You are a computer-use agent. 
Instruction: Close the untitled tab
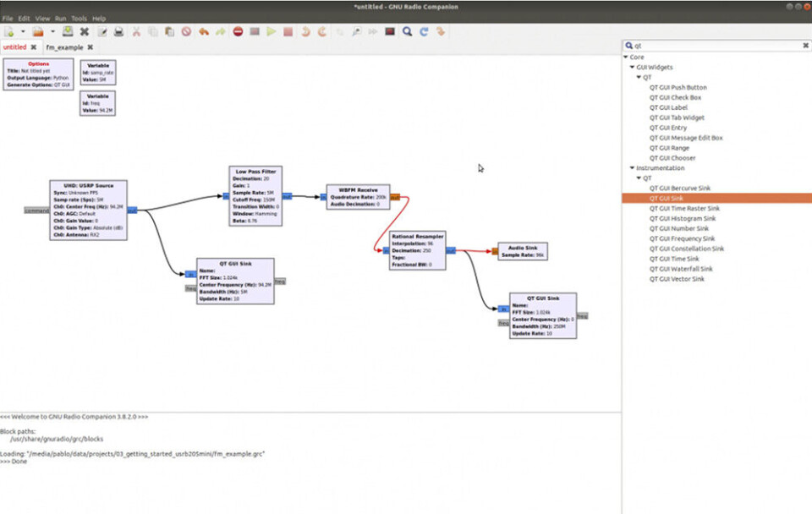[34, 47]
